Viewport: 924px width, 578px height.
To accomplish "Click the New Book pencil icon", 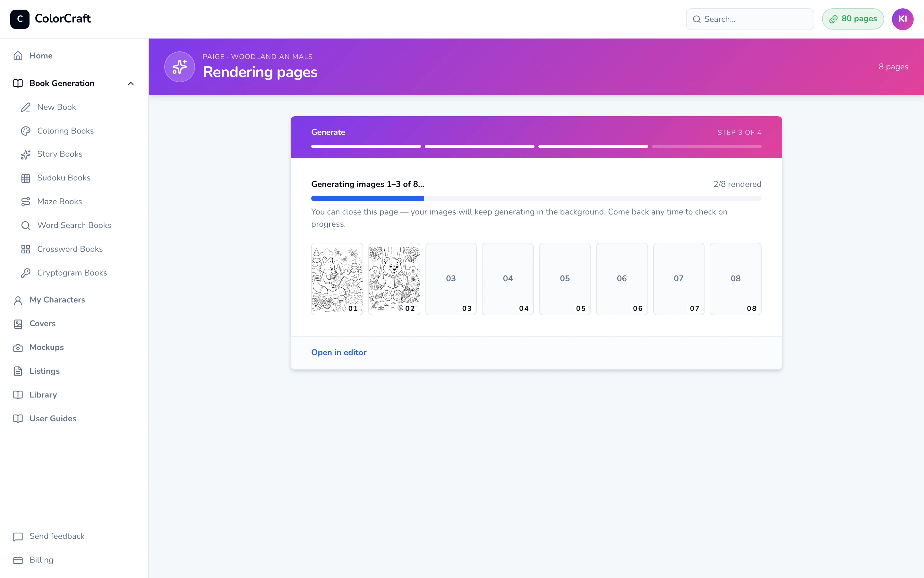I will (26, 108).
